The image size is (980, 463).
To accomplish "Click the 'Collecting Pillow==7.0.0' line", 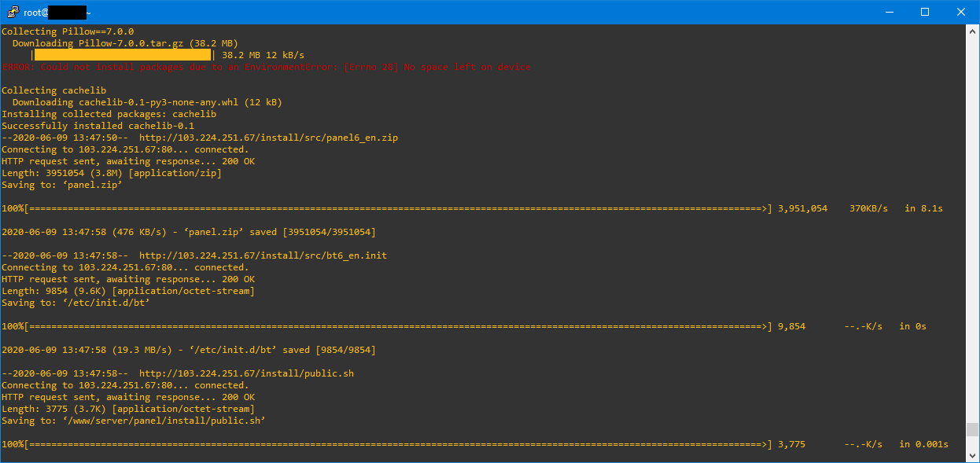I will tap(68, 31).
